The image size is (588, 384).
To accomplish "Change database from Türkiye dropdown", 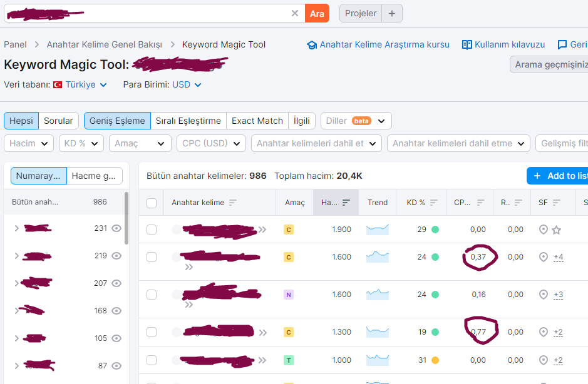I will pos(86,84).
